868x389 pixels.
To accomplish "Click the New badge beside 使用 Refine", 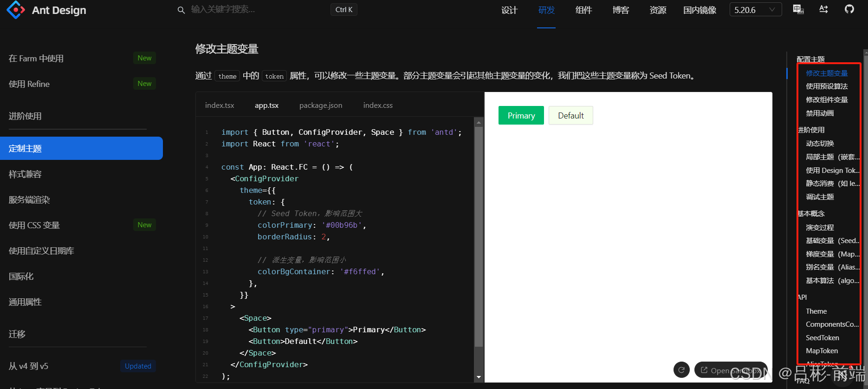I will pyautogui.click(x=144, y=84).
